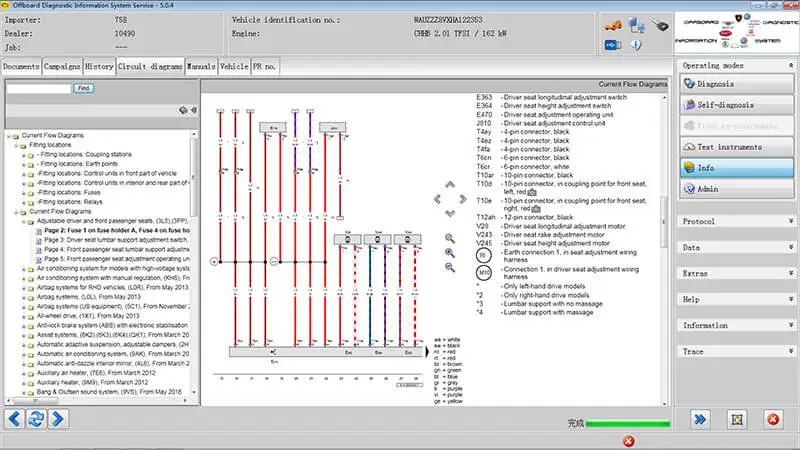Click camera icon beside T10e connector entry

[536, 209]
